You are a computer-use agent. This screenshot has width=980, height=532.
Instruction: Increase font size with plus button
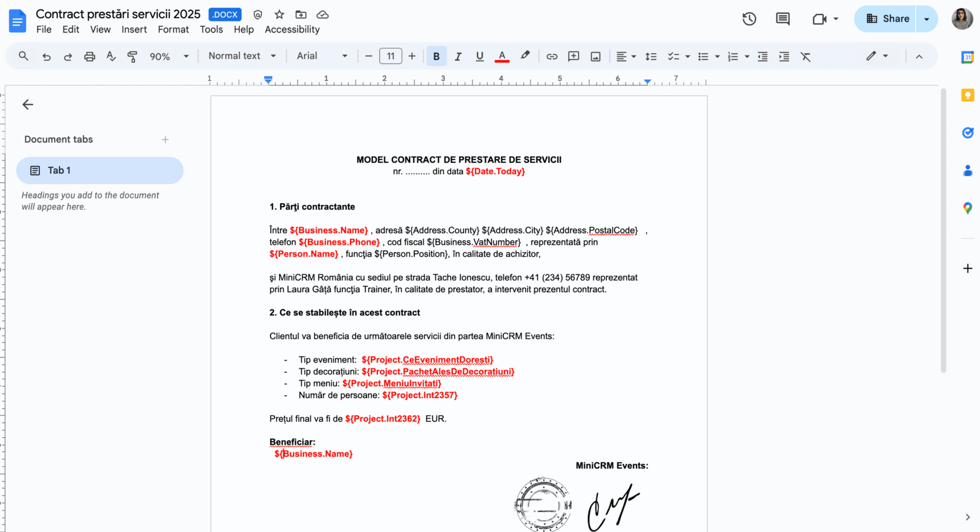tap(412, 56)
